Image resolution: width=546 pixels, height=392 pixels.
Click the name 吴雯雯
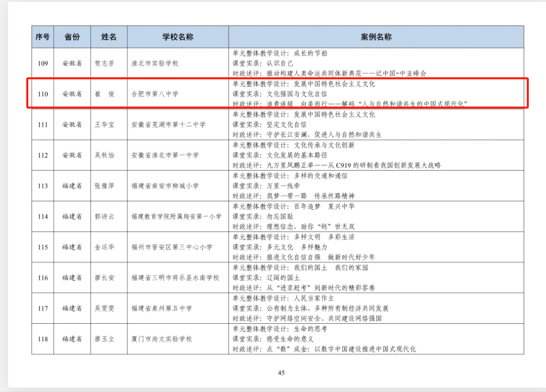pyautogui.click(x=105, y=308)
